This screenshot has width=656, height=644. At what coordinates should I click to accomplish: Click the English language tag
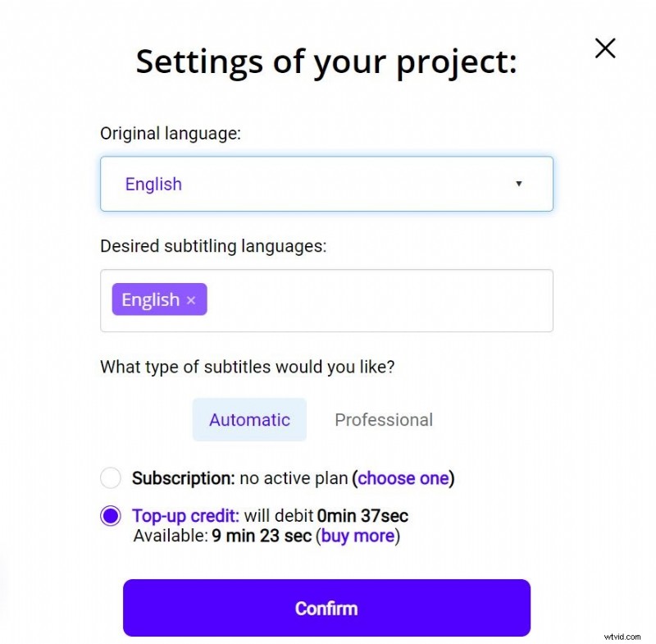(153, 299)
